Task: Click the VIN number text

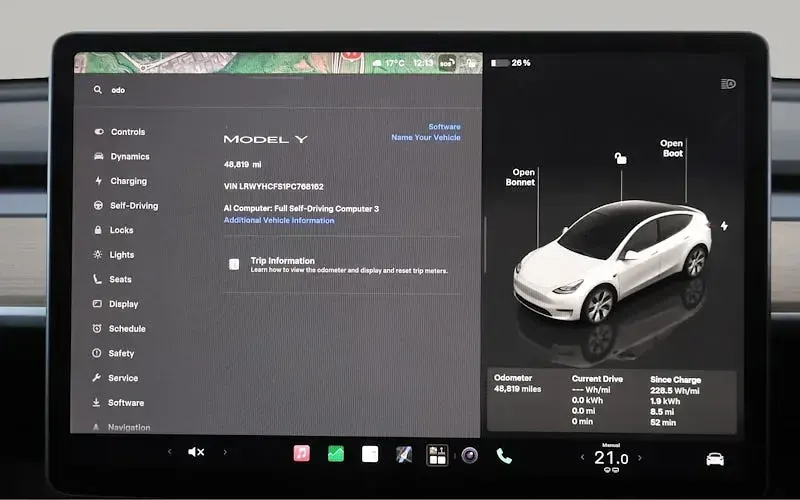Action: [273, 186]
